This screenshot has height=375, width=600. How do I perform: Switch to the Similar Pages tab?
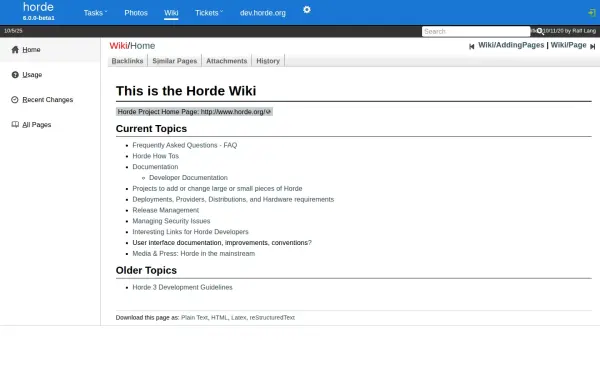[174, 61]
